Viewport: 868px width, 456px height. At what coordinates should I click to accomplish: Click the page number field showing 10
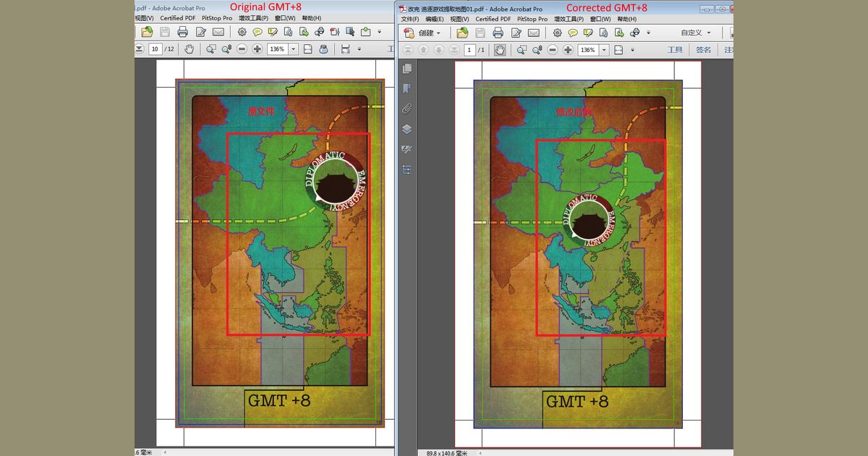tap(155, 49)
